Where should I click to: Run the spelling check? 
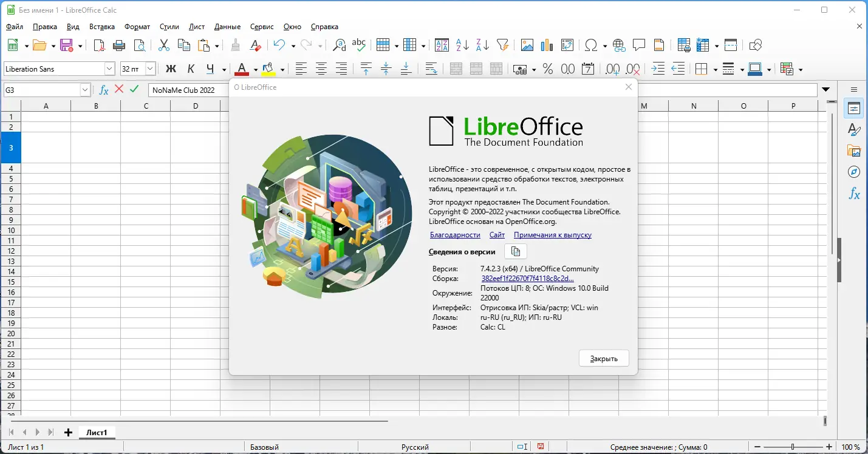click(359, 45)
